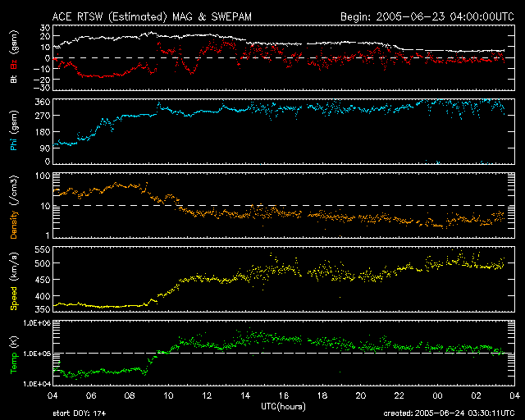The height and width of the screenshot is (420, 525).
Task: Click the 'Begin: 2005-06-23 04:00:00UTC' text
Action: [427, 16]
